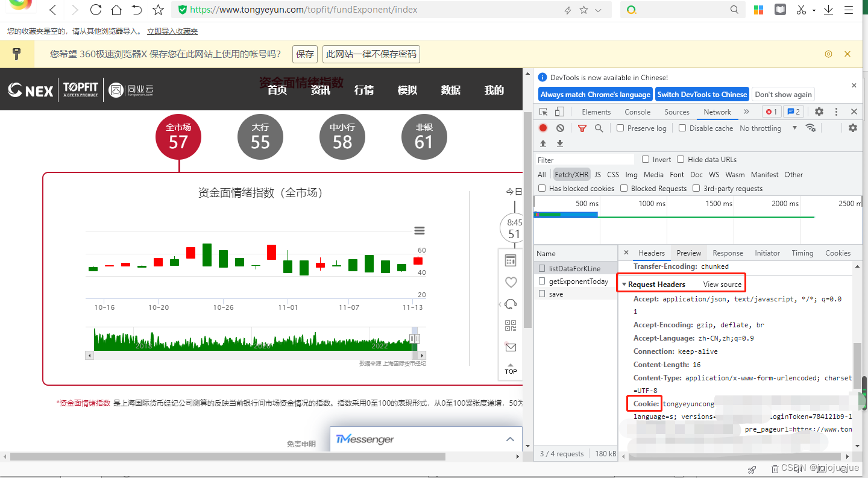Clear the network log
This screenshot has height=478, width=868.
(560, 128)
